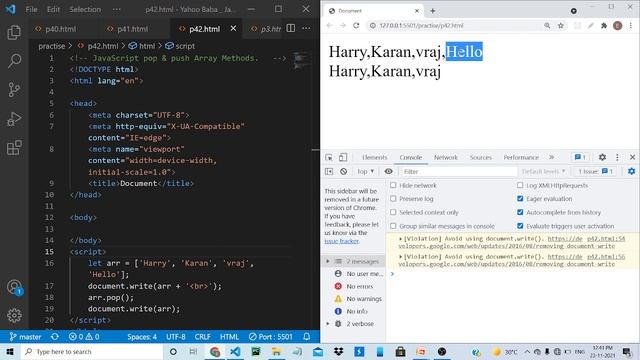Switch to DevTools Network tab
This screenshot has width=640, height=360.
pyautogui.click(x=446, y=157)
